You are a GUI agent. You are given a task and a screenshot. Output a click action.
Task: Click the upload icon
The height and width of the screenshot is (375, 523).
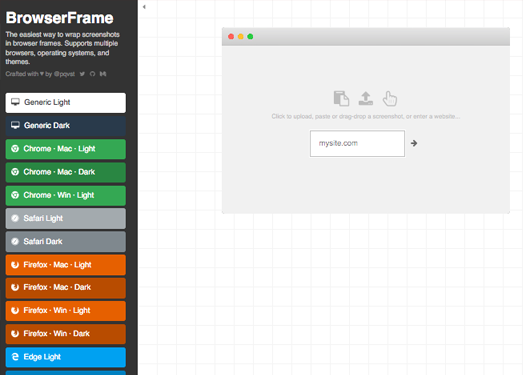[366, 98]
